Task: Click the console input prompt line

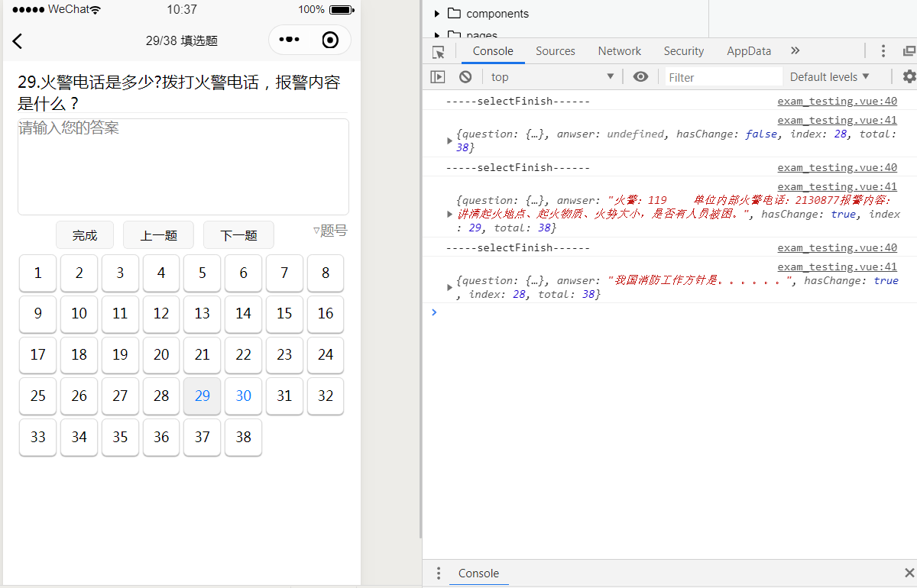Action: [x=669, y=312]
